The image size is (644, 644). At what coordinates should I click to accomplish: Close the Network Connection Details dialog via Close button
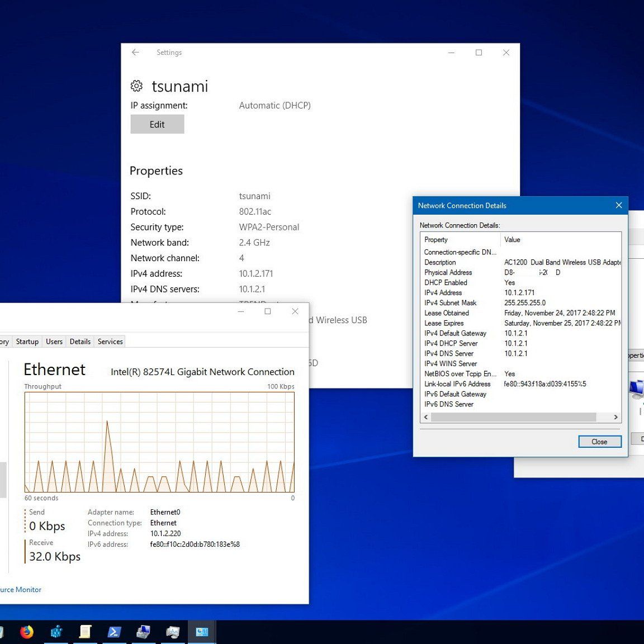[x=599, y=442]
